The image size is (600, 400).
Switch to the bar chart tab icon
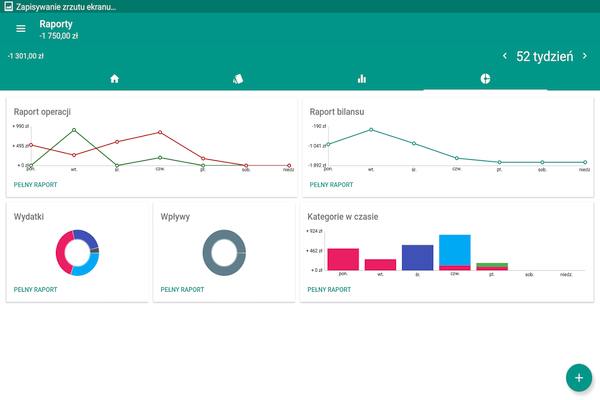tap(362, 79)
